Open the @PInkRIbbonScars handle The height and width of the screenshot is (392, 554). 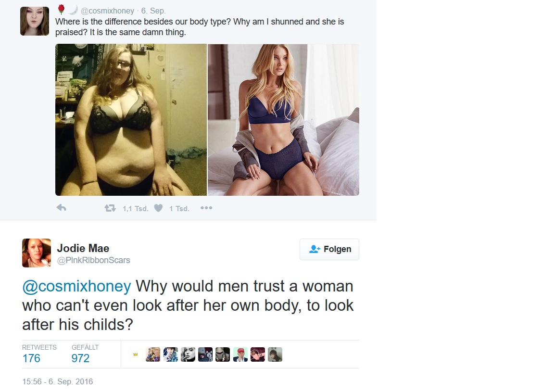tap(94, 260)
